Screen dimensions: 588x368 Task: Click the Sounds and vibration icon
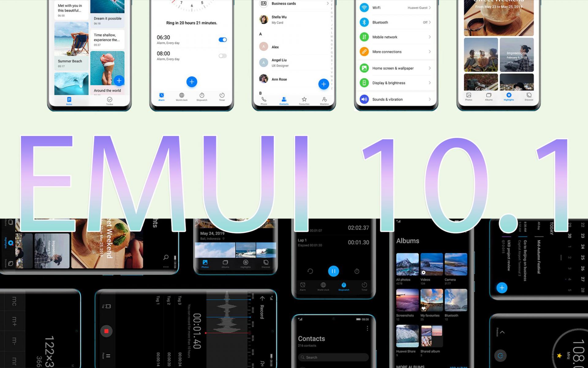(364, 99)
